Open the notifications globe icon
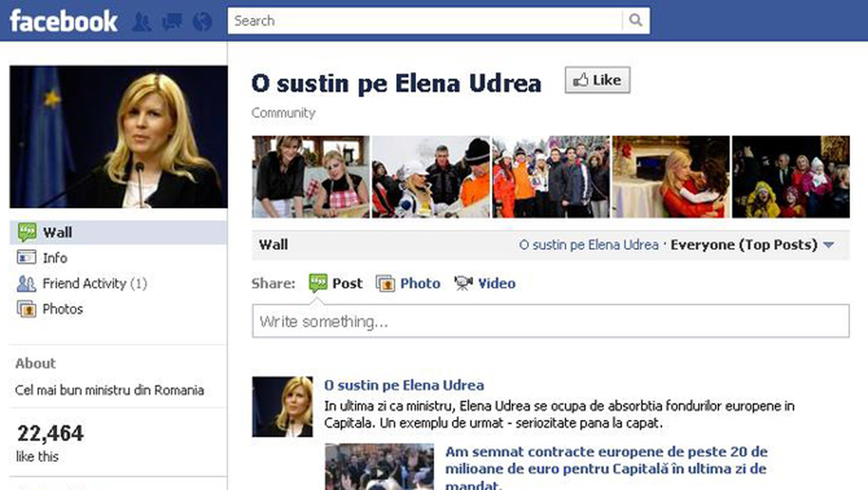This screenshot has width=868, height=490. [x=202, y=22]
